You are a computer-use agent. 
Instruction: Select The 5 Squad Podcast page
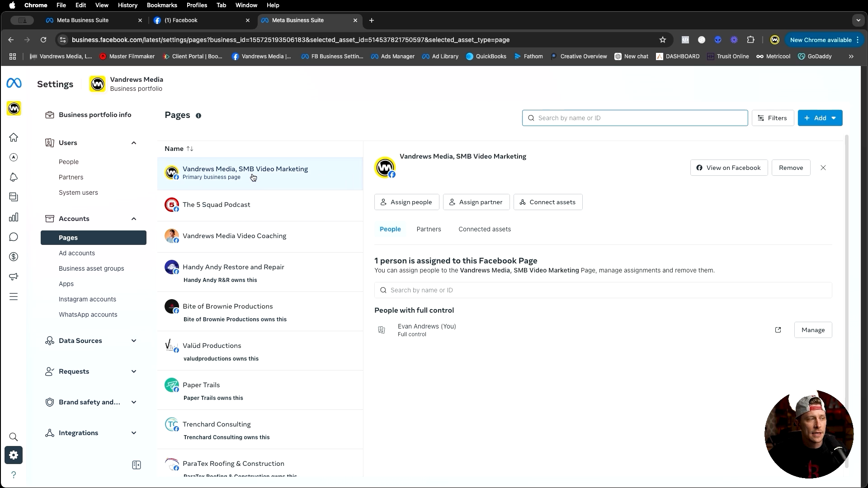click(x=260, y=205)
